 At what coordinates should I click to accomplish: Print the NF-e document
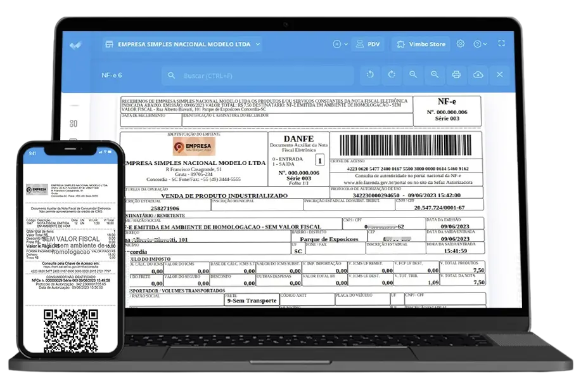coord(456,75)
